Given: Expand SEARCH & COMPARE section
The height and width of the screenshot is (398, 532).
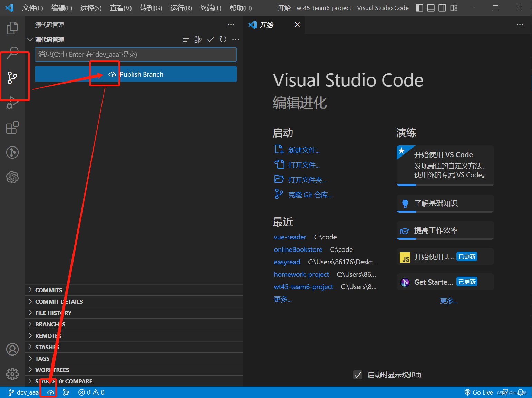Looking at the screenshot, I should click(134, 381).
